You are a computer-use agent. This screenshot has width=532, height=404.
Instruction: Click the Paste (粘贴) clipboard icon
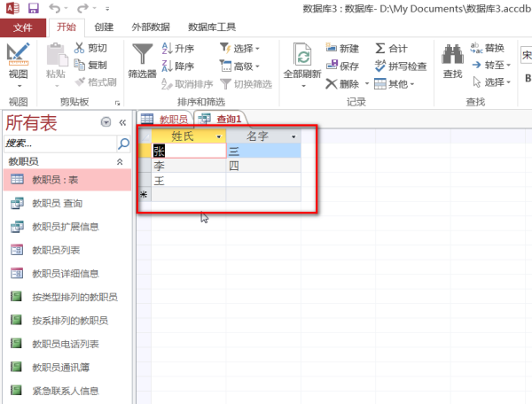57,54
